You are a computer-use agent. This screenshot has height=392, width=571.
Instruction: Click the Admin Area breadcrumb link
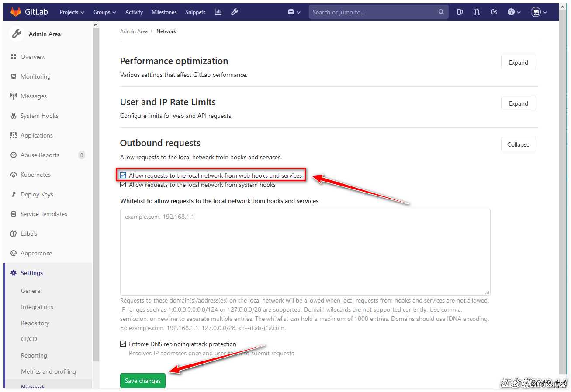tap(134, 31)
